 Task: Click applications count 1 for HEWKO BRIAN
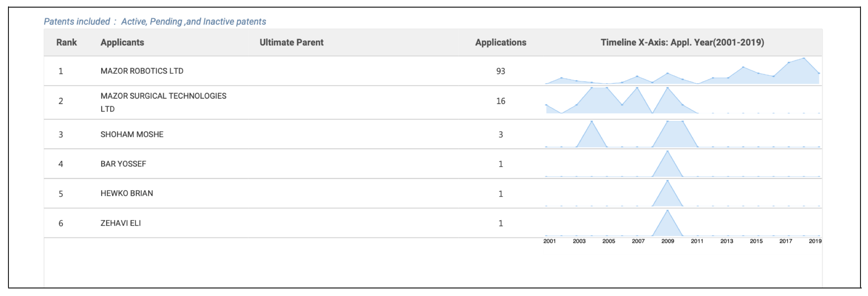[x=500, y=194]
